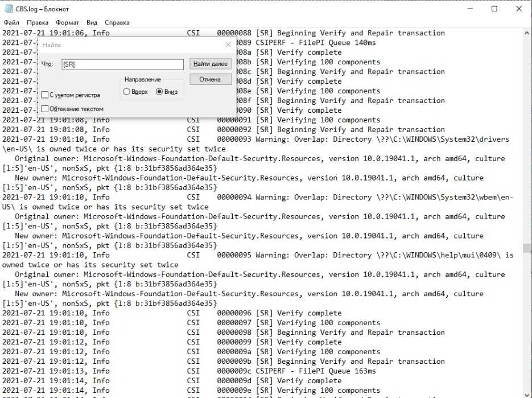Minimize the Notepad window
The width and height of the screenshot is (532, 398).
pos(467,9)
